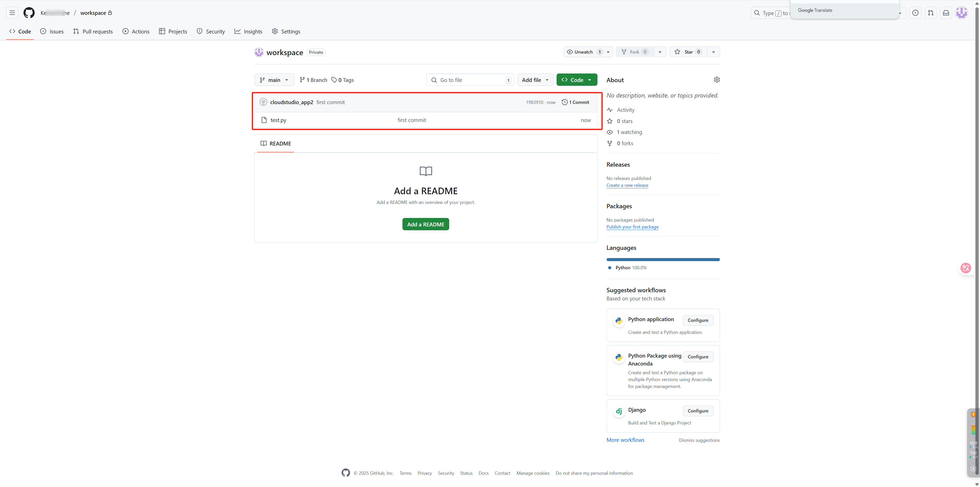This screenshot has width=980, height=487.
Task: Open the notifications inbox icon
Action: click(x=946, y=13)
